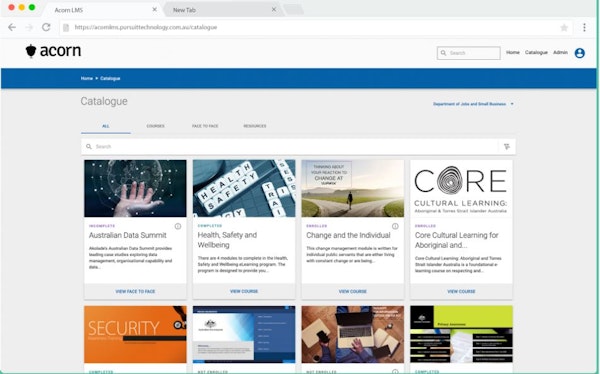Viewport: 600px width, 374px height.
Task: Click the browser back arrow
Action: (x=12, y=27)
